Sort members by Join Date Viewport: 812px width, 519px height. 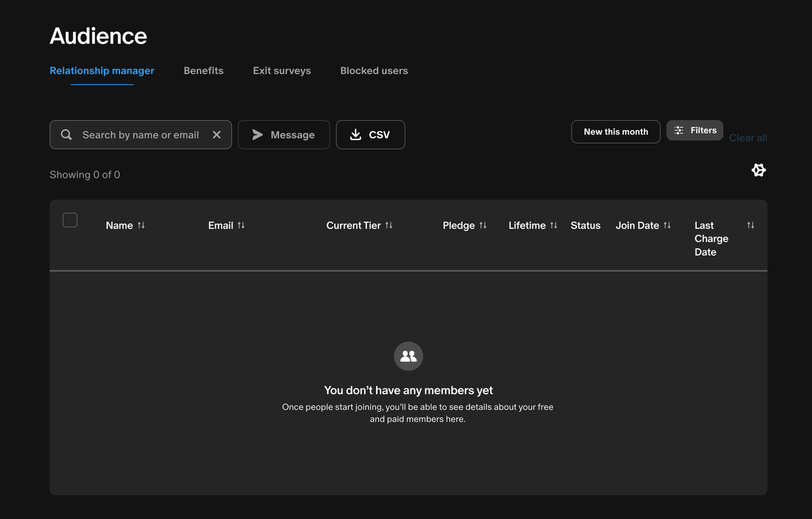pyautogui.click(x=643, y=225)
